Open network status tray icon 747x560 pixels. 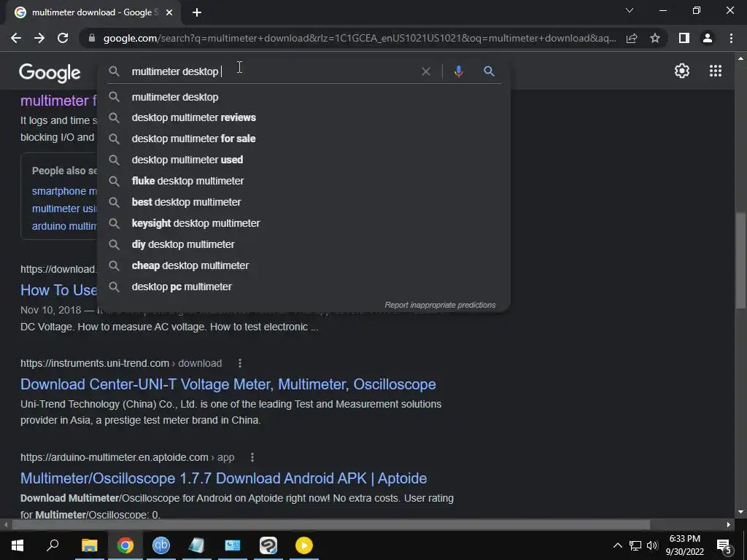tap(635, 545)
